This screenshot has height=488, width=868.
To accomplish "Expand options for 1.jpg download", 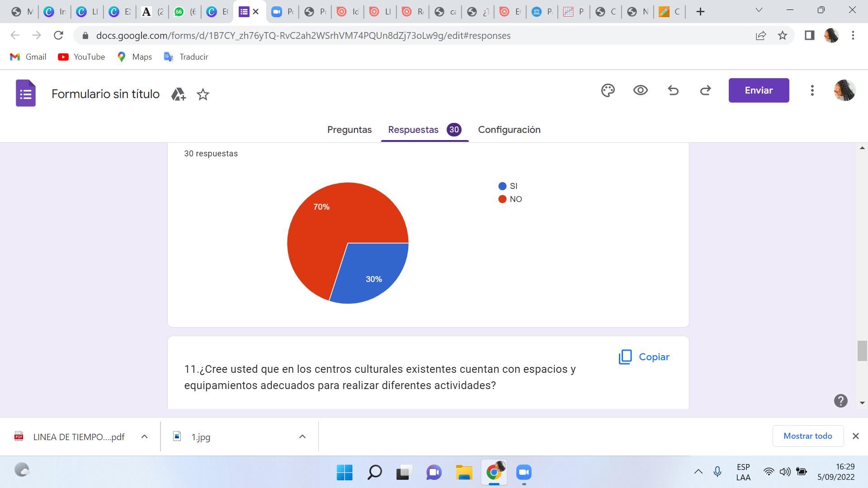I will coord(302,436).
